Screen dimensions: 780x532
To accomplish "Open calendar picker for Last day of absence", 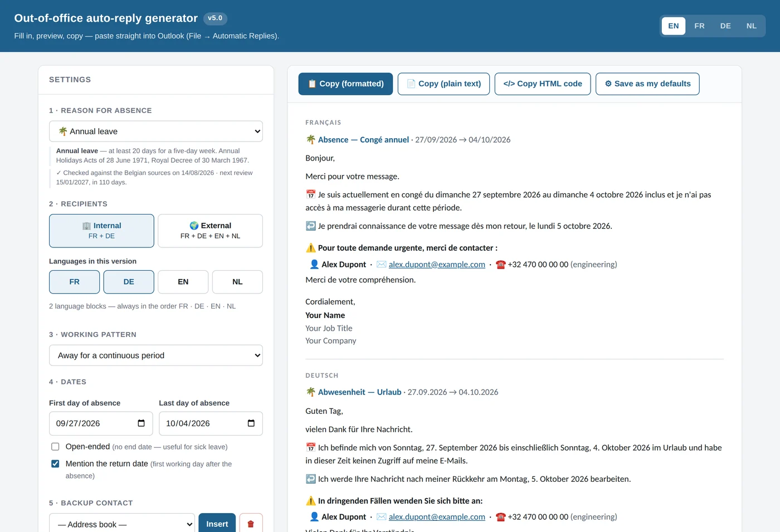I will (251, 423).
